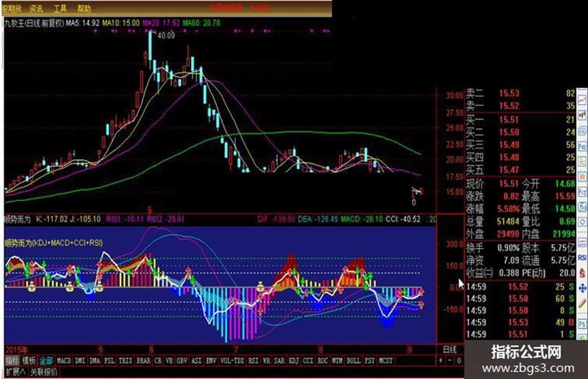The width and height of the screenshot is (588, 379).
Task: Click the 关联报价 button
Action: 44,372
